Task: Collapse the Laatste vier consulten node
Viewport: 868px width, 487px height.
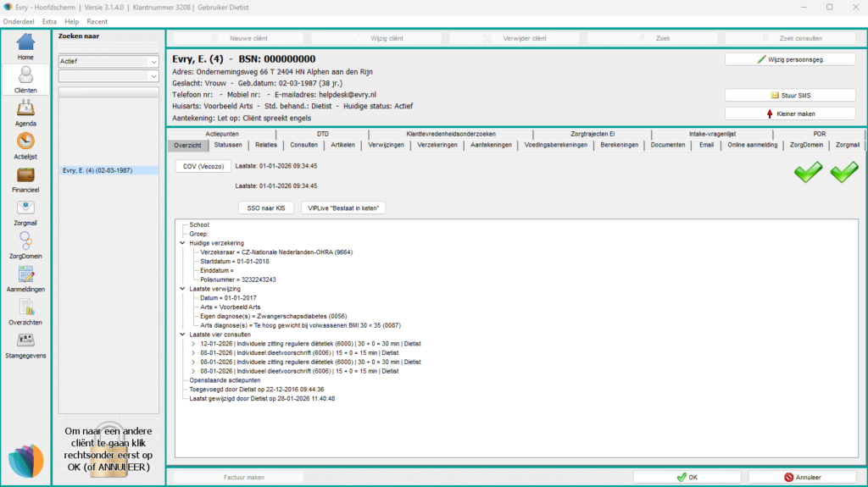Action: click(x=183, y=335)
